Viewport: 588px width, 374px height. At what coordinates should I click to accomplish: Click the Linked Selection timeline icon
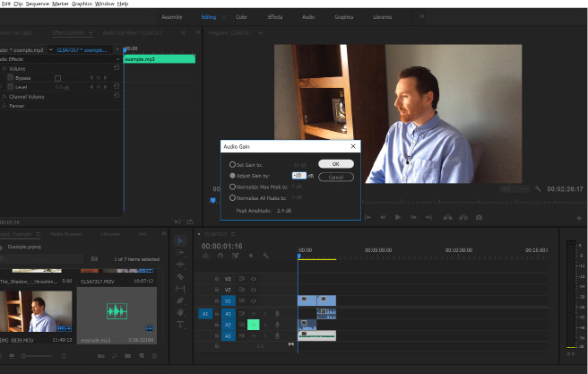click(x=235, y=256)
